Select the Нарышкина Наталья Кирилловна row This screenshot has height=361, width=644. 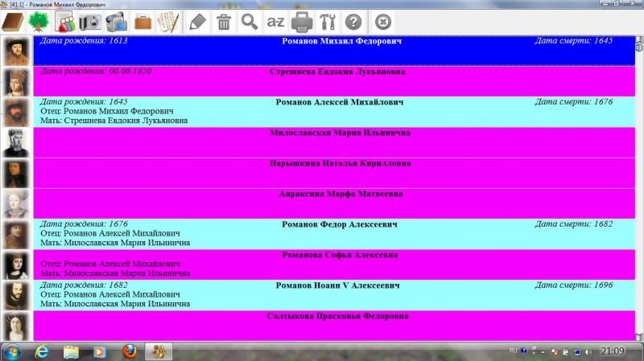(x=334, y=173)
